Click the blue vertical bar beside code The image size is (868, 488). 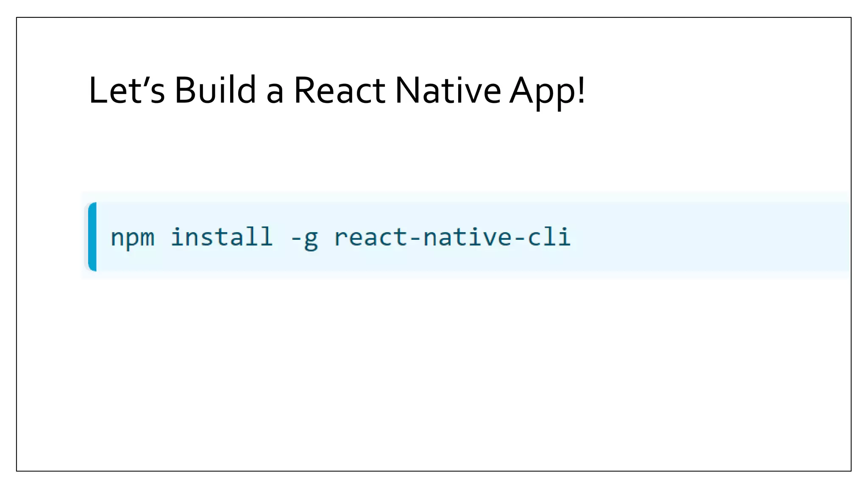tap(92, 236)
